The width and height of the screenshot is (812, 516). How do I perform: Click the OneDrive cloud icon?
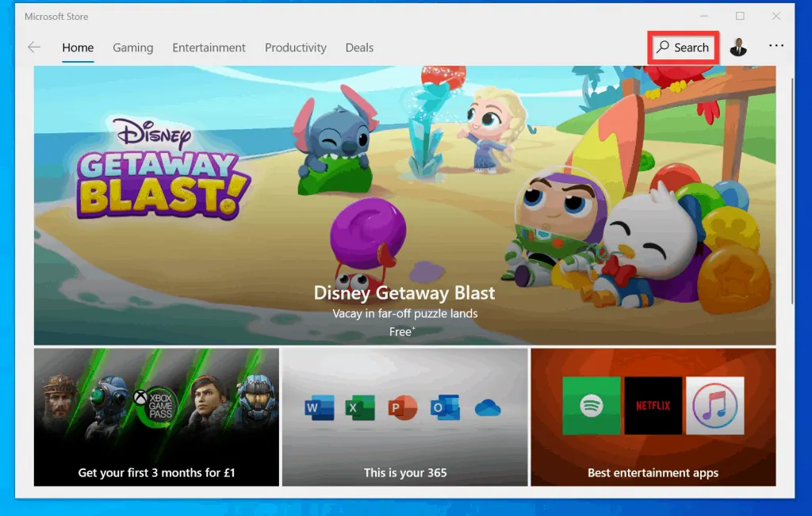[488, 408]
